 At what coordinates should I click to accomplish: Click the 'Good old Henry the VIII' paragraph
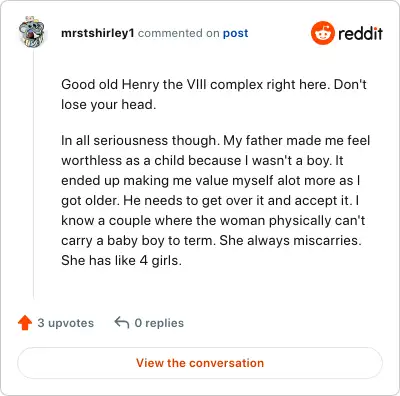pyautogui.click(x=214, y=94)
